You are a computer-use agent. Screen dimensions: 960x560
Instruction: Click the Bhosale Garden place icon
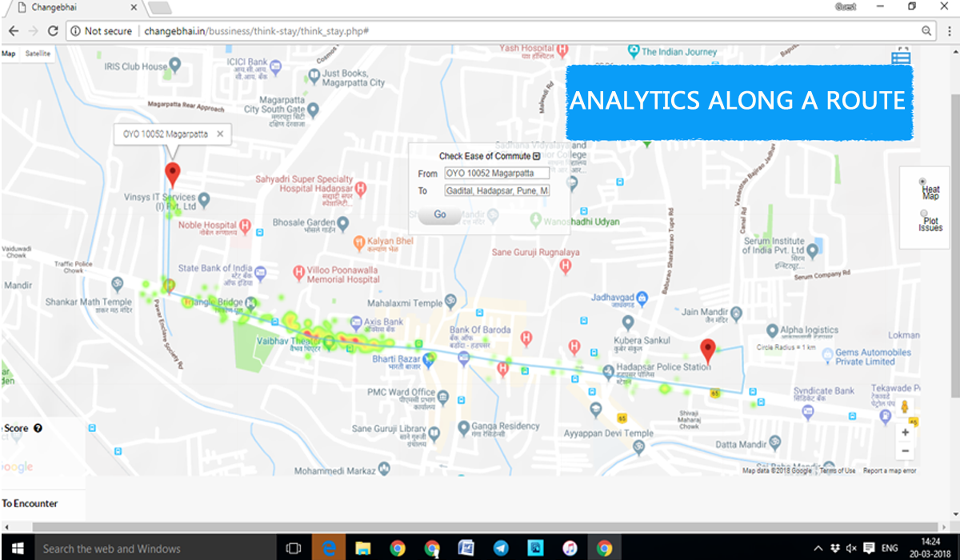pyautogui.click(x=343, y=222)
